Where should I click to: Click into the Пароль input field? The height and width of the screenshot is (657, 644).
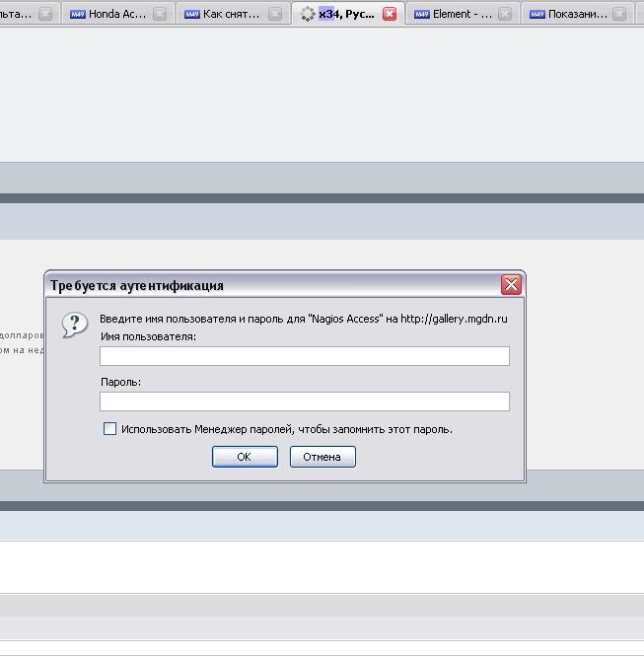point(304,401)
